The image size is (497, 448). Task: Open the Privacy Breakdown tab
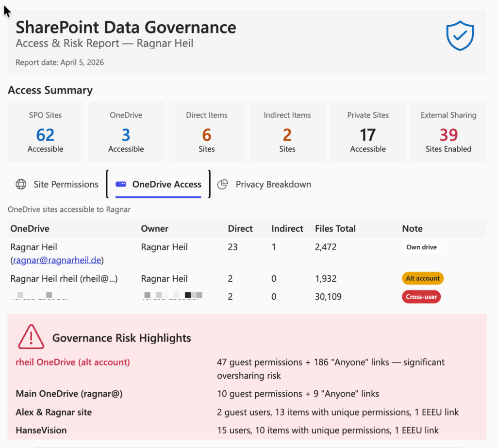point(273,184)
